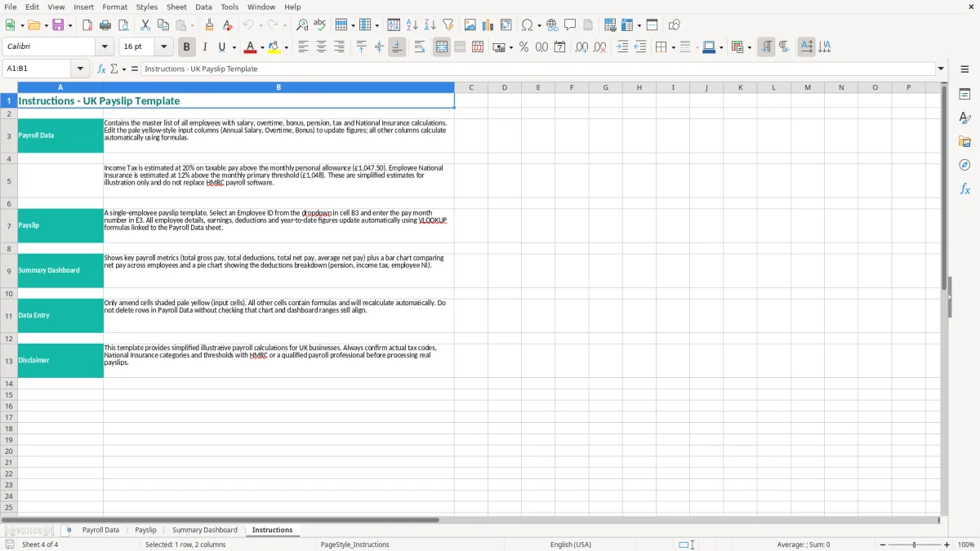
Task: Open the Undo history dropdown arrow
Action: pyautogui.click(x=261, y=24)
